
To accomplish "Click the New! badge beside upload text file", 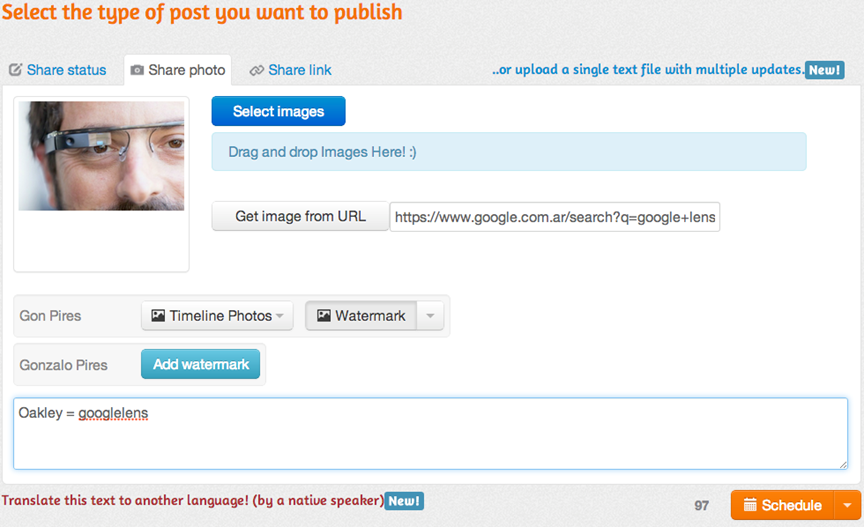I will (x=824, y=70).
